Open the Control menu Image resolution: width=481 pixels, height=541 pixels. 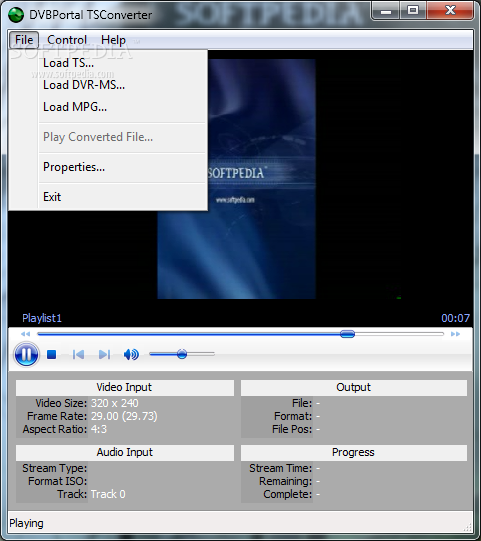[x=67, y=40]
